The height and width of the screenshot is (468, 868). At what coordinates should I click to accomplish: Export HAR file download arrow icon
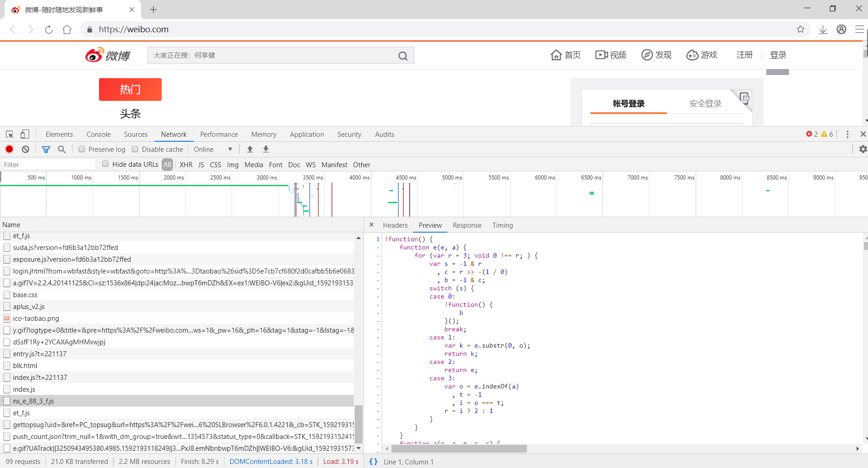(266, 149)
